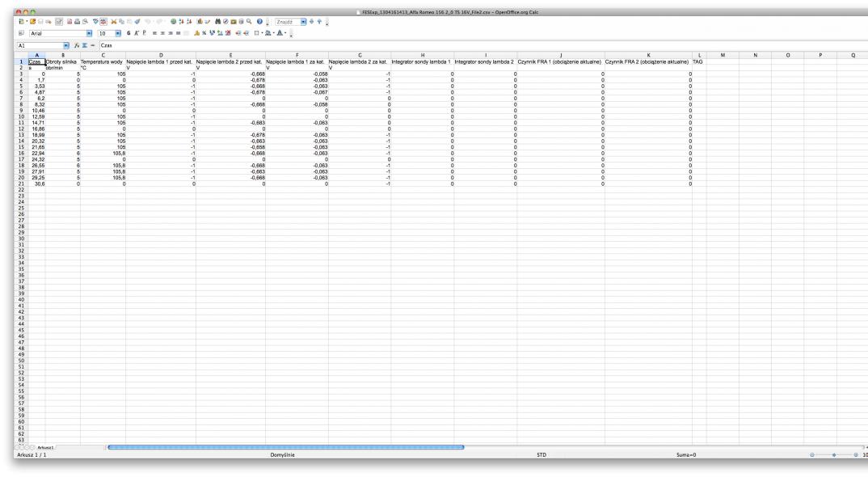Image resolution: width=868 pixels, height=477 pixels.
Task: Open the Function Wizard icon
Action: (77, 45)
